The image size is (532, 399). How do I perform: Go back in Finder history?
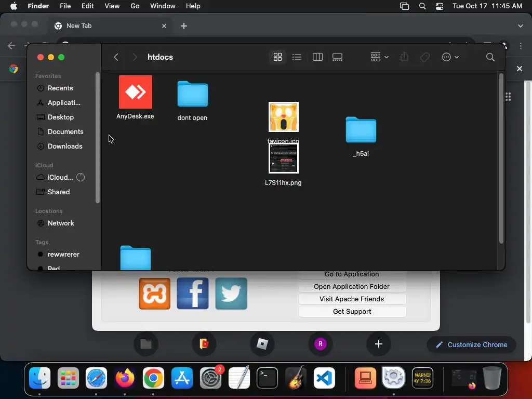coord(116,57)
